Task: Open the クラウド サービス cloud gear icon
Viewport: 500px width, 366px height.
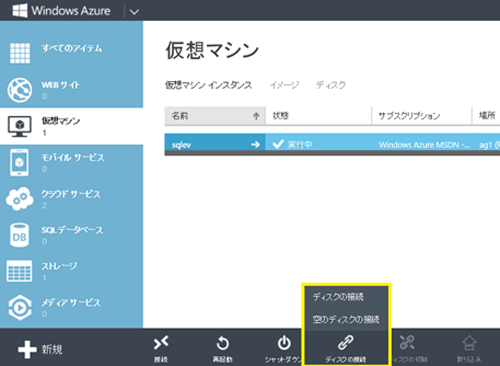Action: [20, 199]
